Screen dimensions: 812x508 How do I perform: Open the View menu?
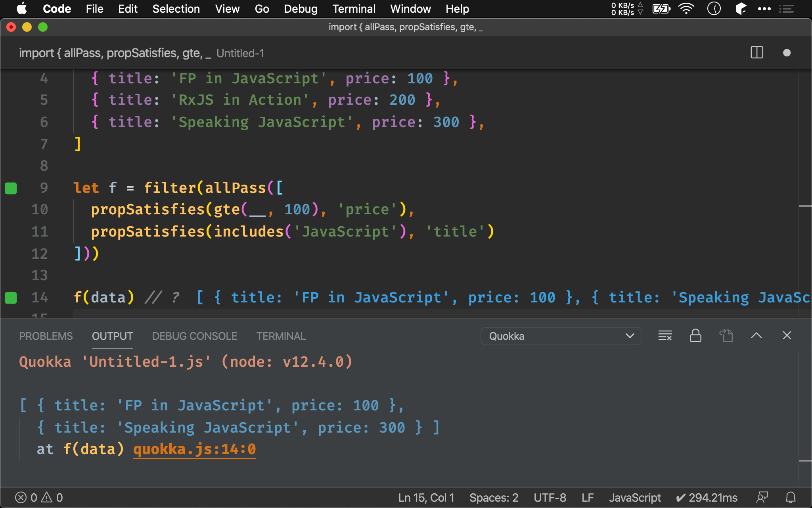tap(227, 9)
